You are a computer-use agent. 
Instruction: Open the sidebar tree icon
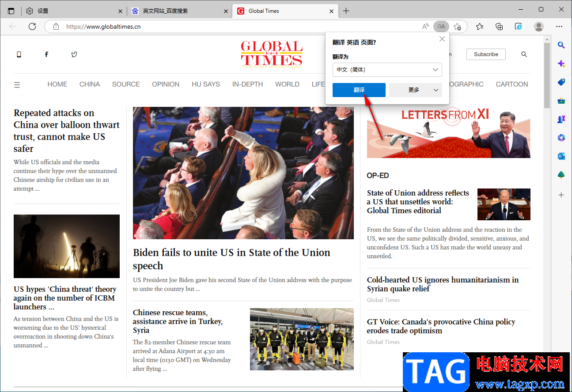click(x=561, y=175)
